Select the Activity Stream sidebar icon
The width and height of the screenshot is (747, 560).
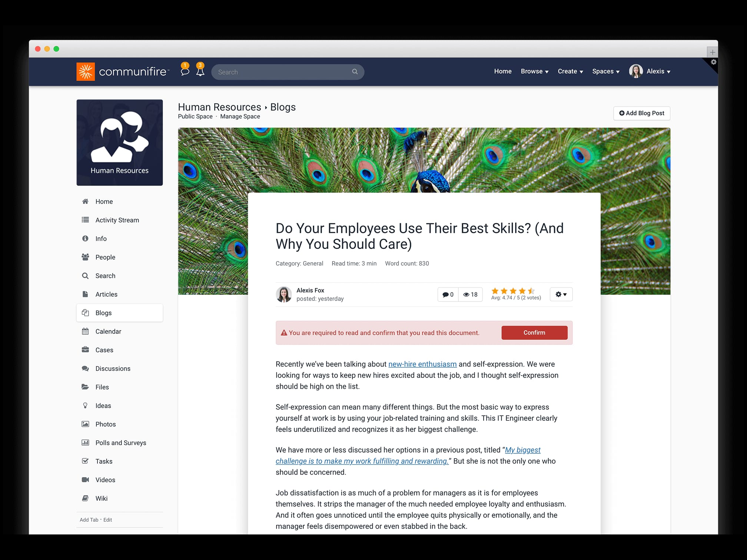[86, 220]
